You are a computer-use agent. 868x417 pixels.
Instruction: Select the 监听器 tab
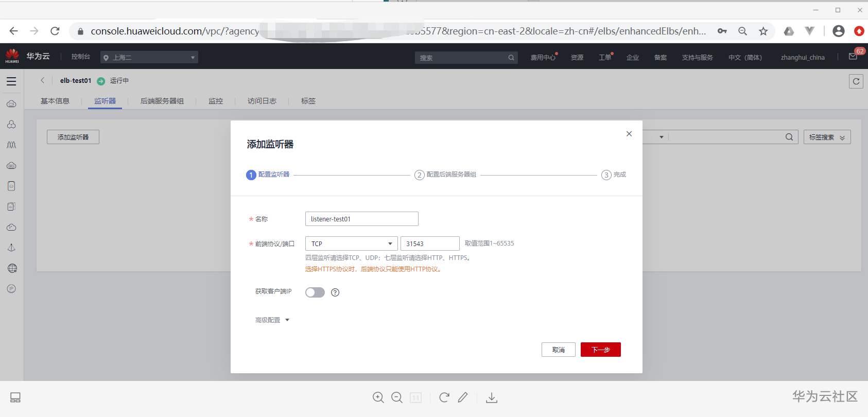105,101
